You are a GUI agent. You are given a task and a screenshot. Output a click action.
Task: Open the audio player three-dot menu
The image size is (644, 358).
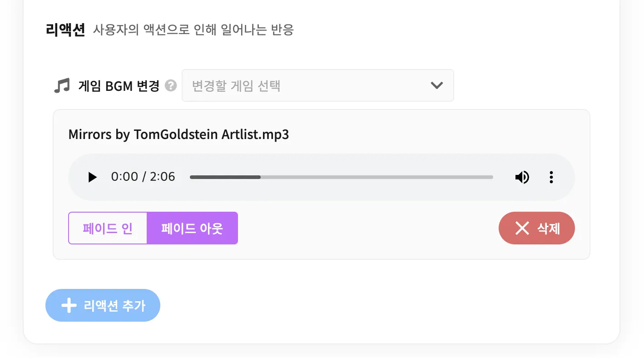pyautogui.click(x=551, y=177)
